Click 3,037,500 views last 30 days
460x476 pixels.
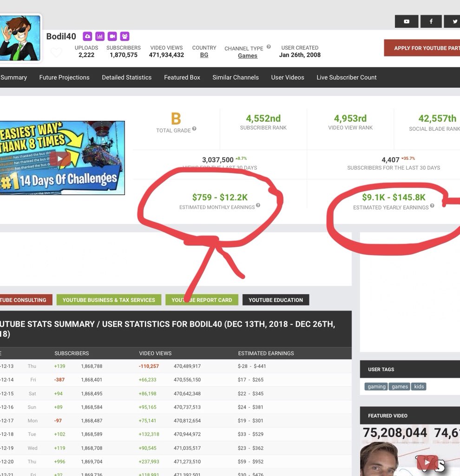click(x=218, y=160)
